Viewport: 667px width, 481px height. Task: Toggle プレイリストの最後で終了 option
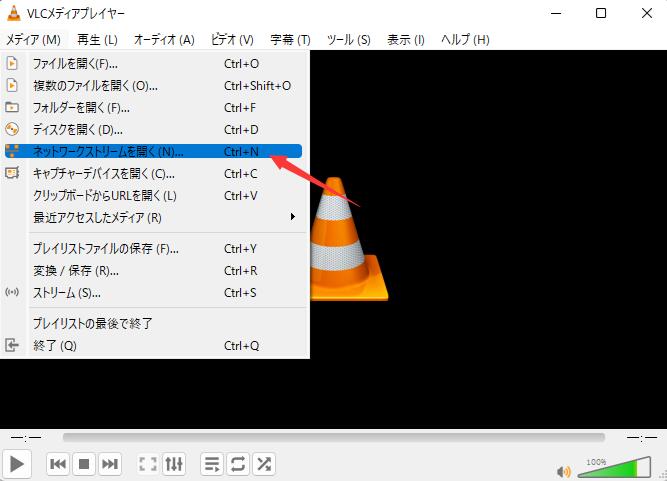153,324
